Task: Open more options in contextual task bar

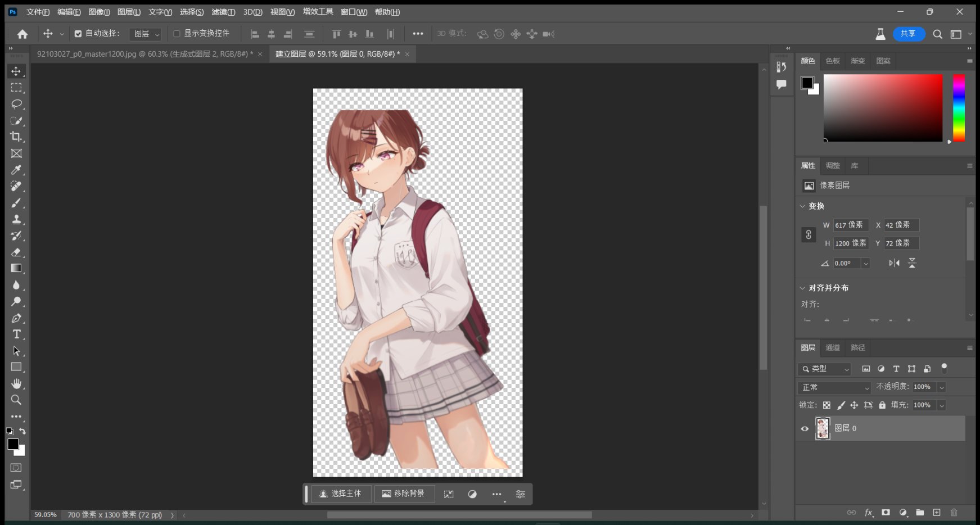Action: (x=496, y=494)
